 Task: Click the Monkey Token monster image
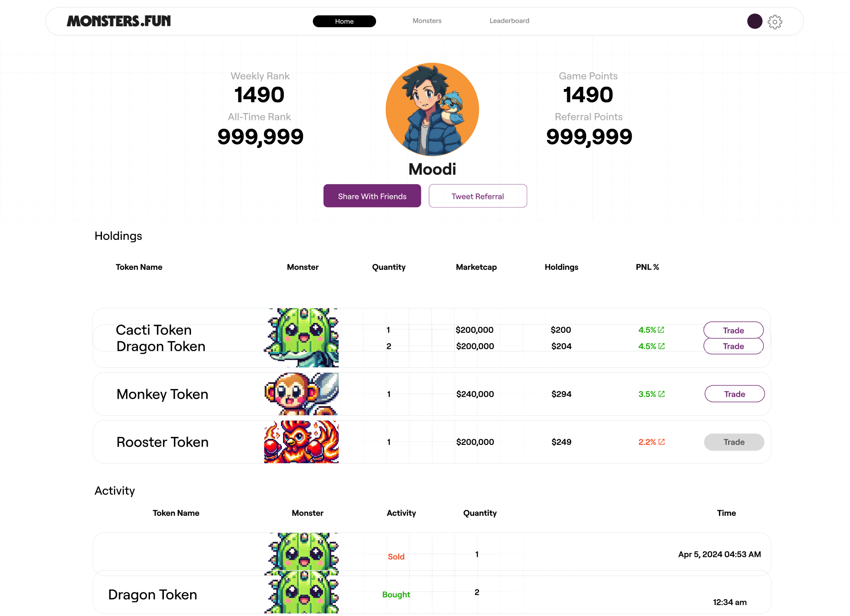pos(301,394)
